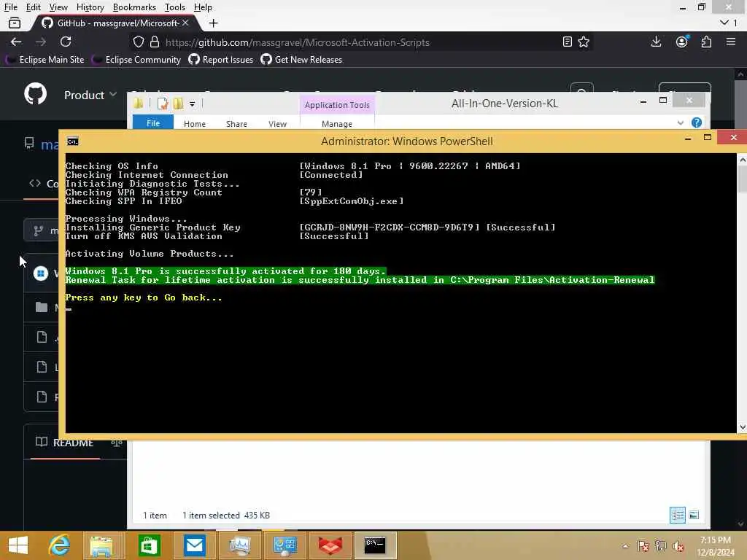
Task: Open Firefox tab overview list icon
Action: [x=15, y=23]
